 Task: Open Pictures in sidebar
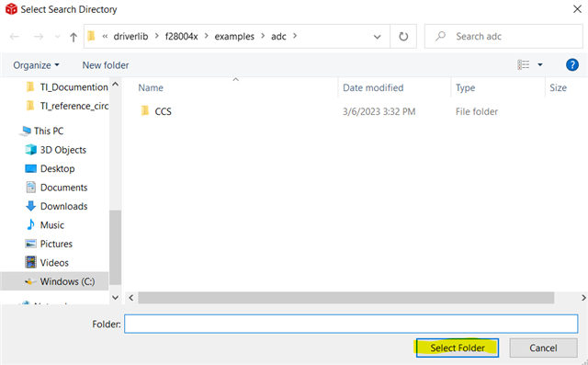[56, 244]
